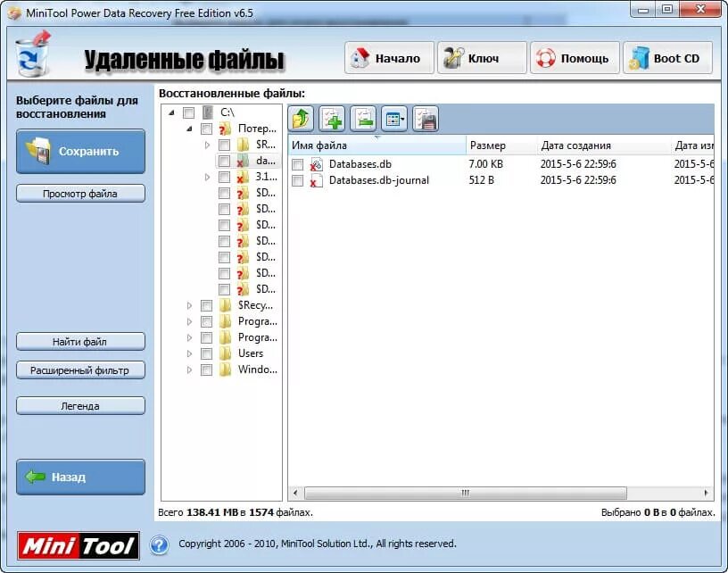Select the Databases.db-journal file name
The width and height of the screenshot is (728, 573).
tap(379, 180)
